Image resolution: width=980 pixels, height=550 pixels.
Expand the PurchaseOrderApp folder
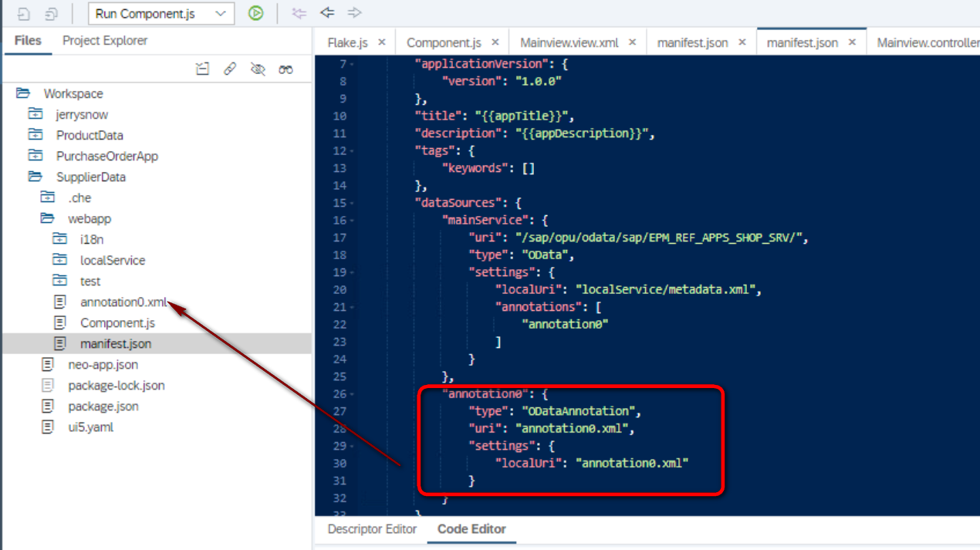click(35, 156)
